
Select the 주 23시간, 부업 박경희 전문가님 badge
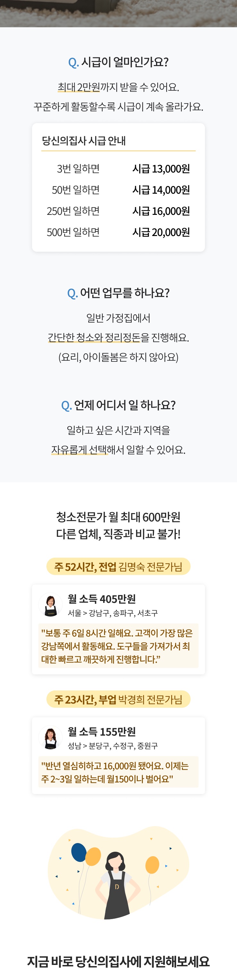tap(118, 699)
